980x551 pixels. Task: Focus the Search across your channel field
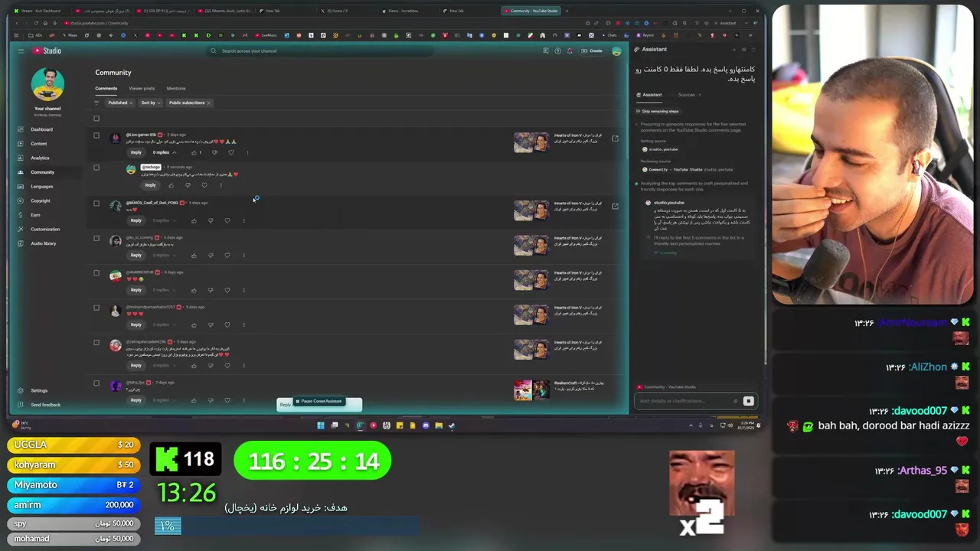(x=319, y=51)
